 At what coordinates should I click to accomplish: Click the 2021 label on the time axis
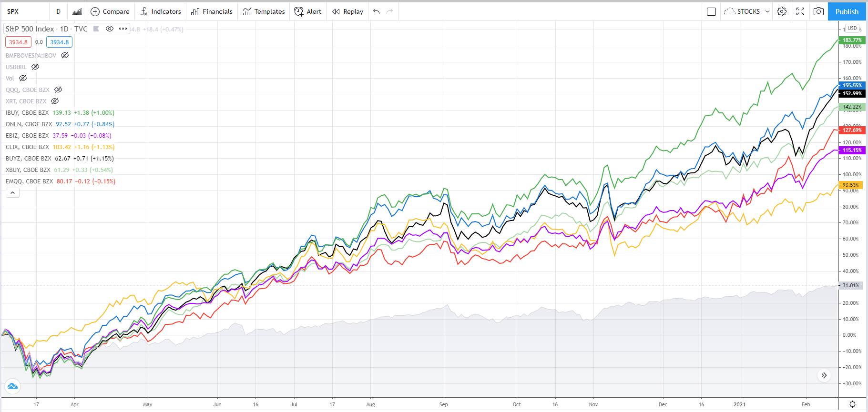point(739,404)
